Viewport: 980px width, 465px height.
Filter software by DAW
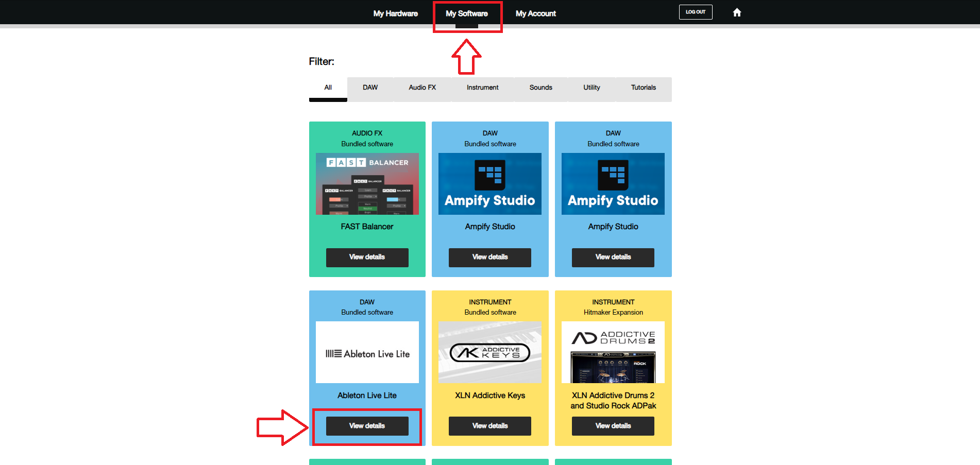coord(370,88)
